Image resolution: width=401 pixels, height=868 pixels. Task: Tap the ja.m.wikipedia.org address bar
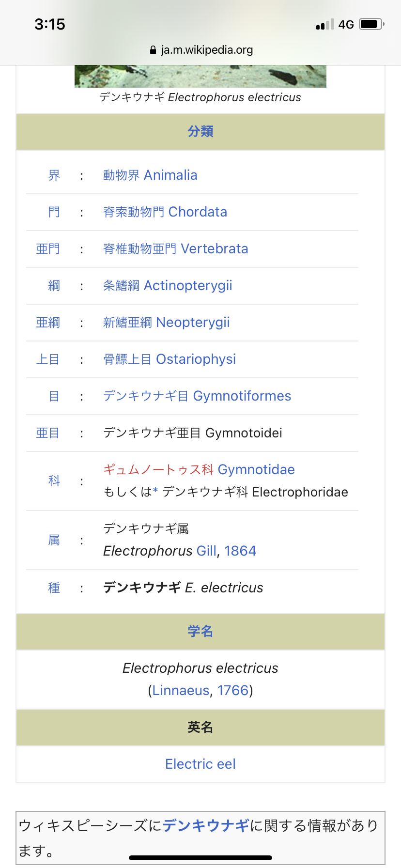tap(207, 50)
